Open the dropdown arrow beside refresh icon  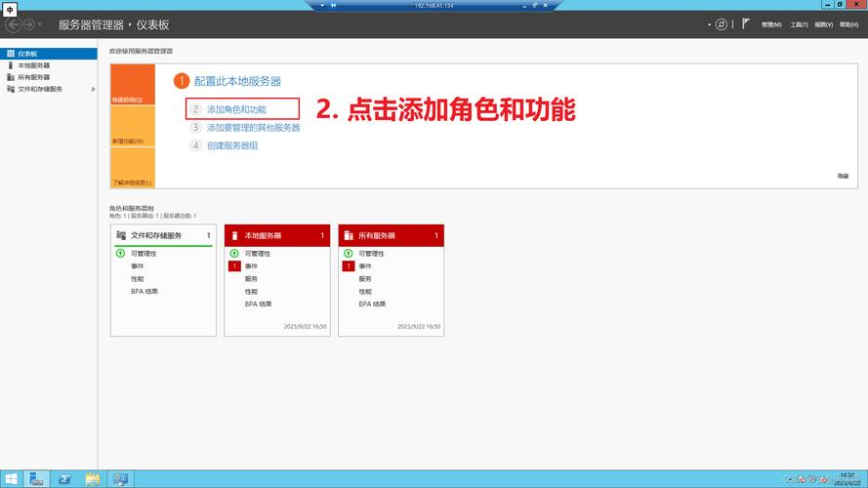(x=709, y=25)
